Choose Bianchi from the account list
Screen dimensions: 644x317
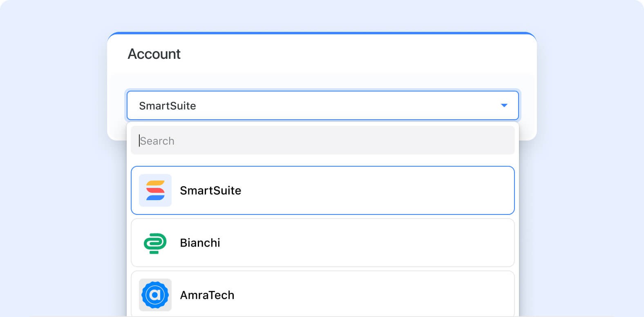coord(323,243)
